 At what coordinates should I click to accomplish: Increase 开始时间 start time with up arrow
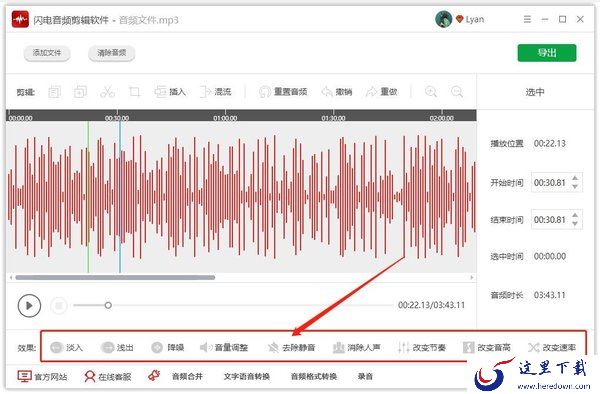pyautogui.click(x=575, y=179)
